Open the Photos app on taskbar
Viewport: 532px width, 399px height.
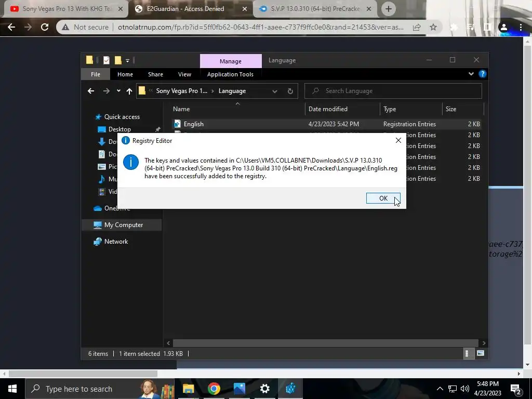click(x=239, y=389)
